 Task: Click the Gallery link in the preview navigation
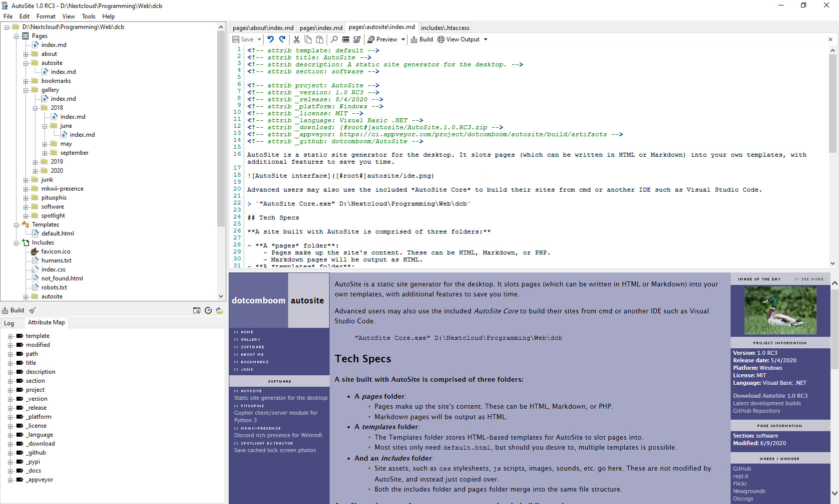[x=251, y=339]
